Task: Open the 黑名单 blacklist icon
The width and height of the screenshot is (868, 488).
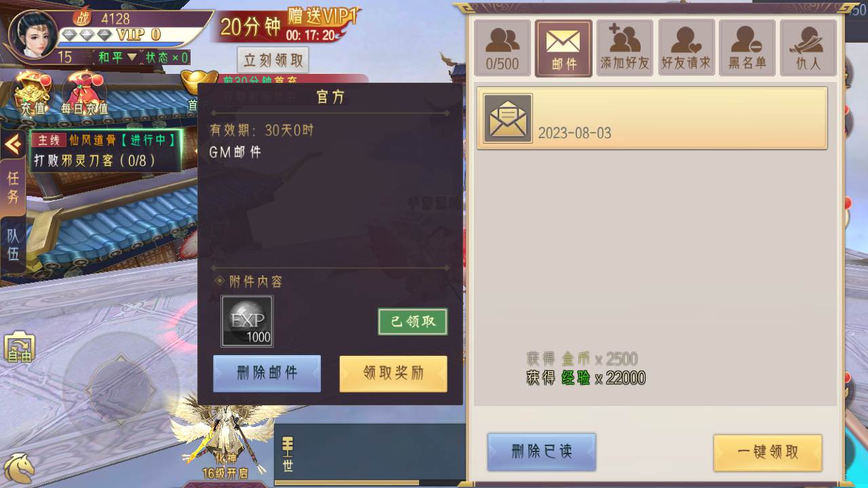Action: [747, 47]
